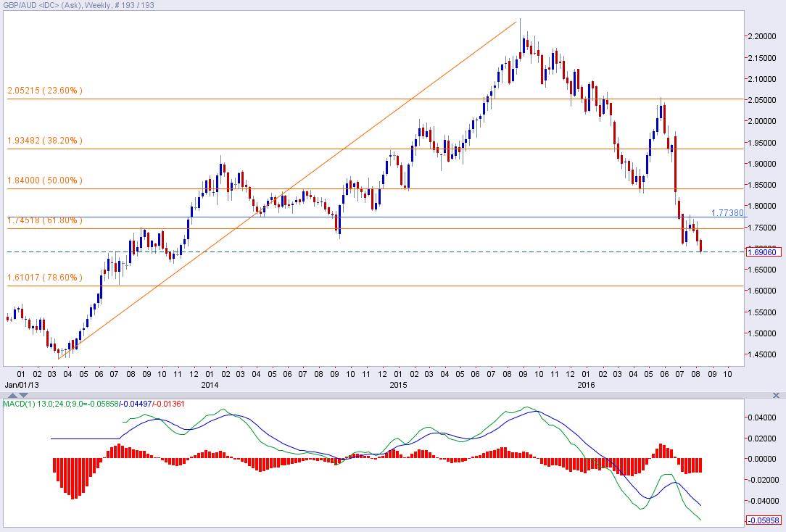
Task: Click the 1.45000 price axis label
Action: pyautogui.click(x=763, y=354)
